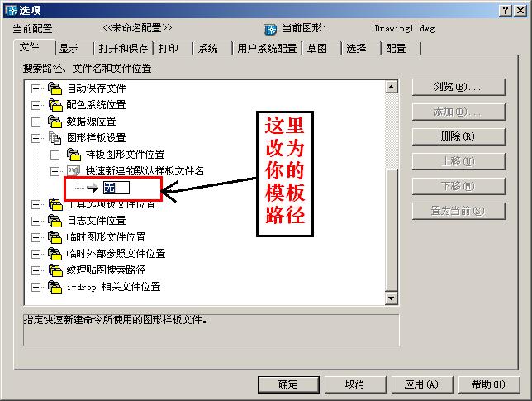Image resolution: width=532 pixels, height=401 pixels.
Task: Click the help question mark icon in title bar
Action: [x=506, y=11]
